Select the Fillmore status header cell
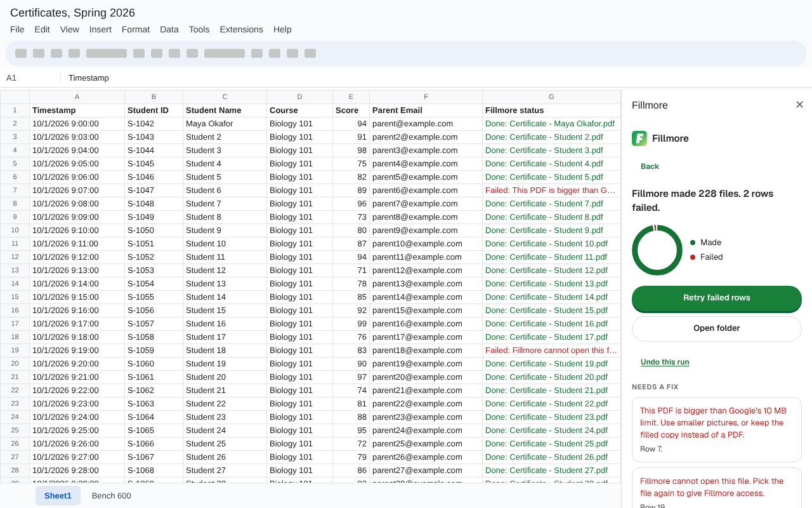The width and height of the screenshot is (812, 508). click(x=551, y=110)
